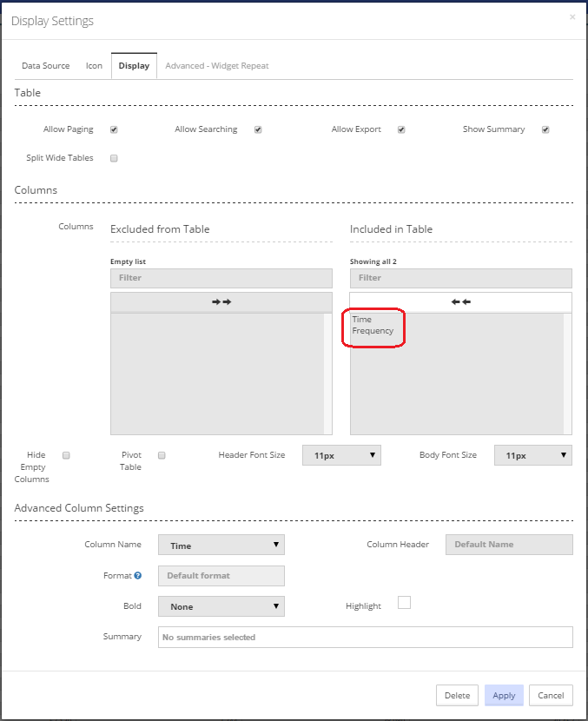Open the Column Name dropdown showing Time
Viewport: 588px width, 721px height.
[221, 545]
